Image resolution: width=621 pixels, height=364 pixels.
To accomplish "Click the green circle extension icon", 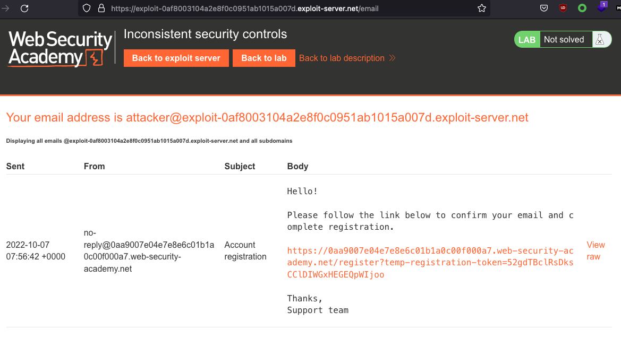I will [582, 8].
